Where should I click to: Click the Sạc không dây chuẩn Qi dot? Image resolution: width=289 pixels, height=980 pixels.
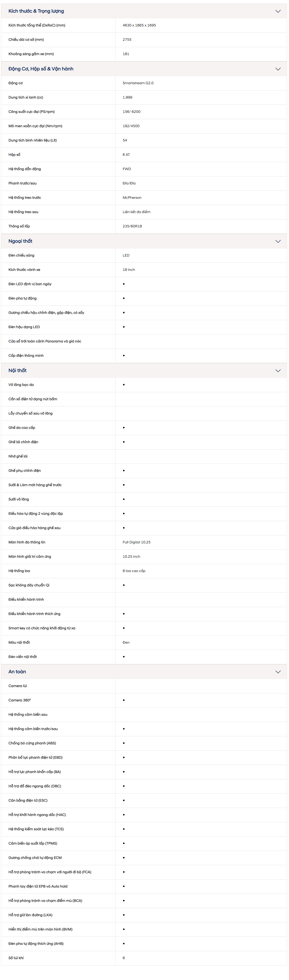124,585
